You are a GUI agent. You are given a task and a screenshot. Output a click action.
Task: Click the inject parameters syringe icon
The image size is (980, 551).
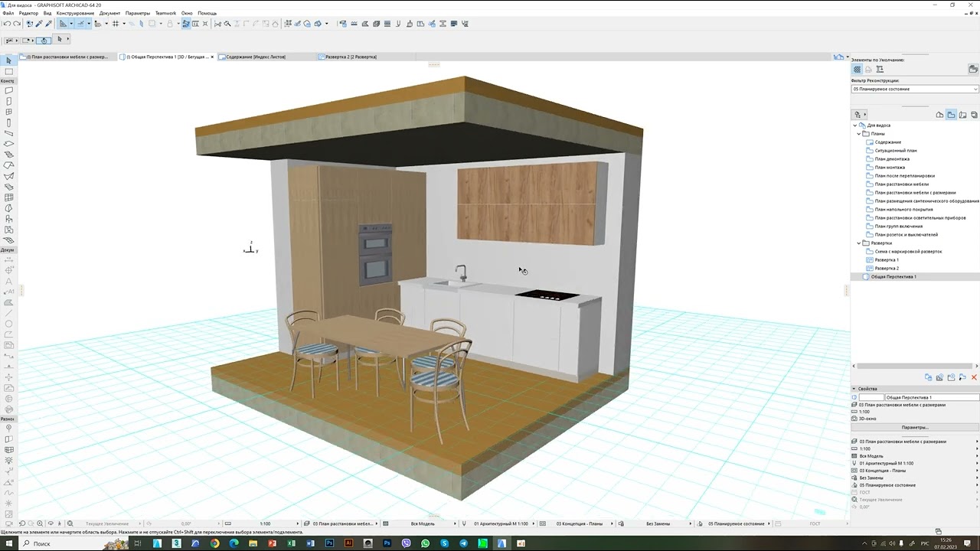[48, 24]
